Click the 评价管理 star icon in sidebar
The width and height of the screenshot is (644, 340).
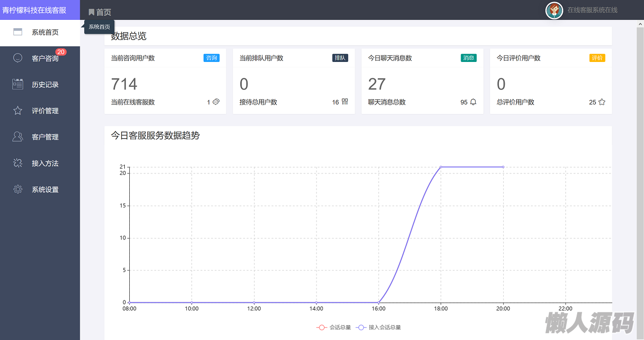18,111
